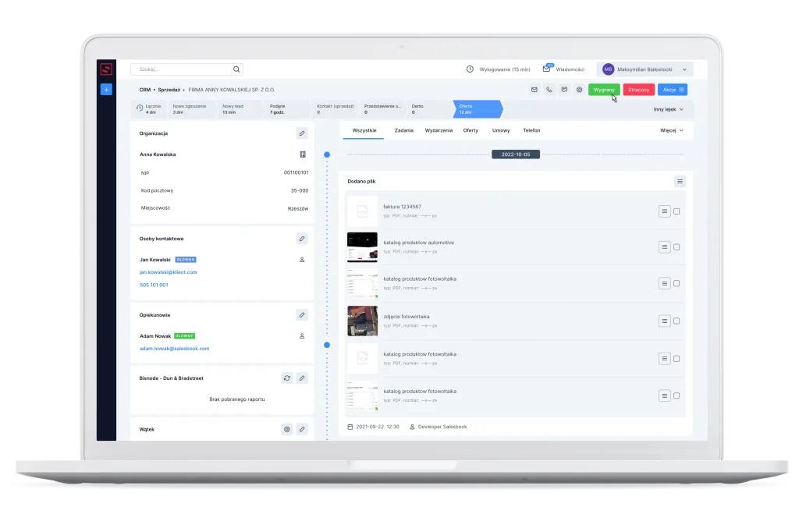Viewport: 799px width, 532px height.
Task: Edit the Bisnode Dun & Bradstreet section
Action: (302, 378)
